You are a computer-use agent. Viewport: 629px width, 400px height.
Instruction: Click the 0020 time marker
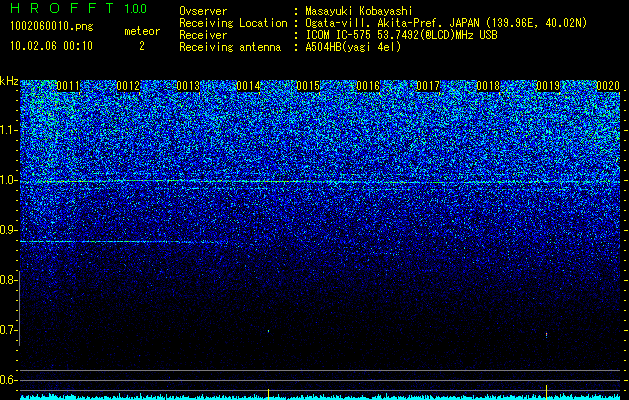(608, 86)
